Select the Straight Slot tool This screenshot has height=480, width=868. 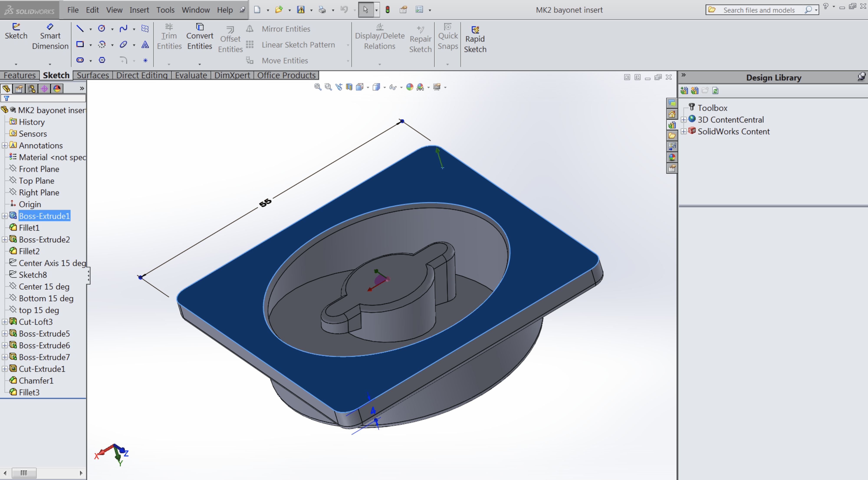pos(80,60)
